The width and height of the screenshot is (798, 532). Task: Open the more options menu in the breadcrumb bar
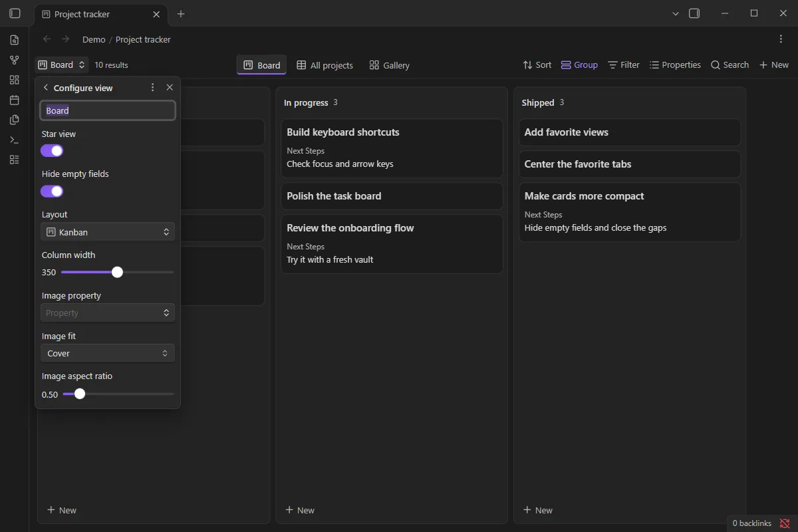click(x=781, y=39)
